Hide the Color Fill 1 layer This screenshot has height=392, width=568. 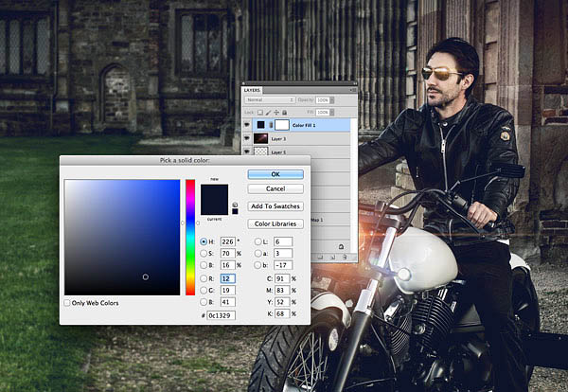[247, 125]
